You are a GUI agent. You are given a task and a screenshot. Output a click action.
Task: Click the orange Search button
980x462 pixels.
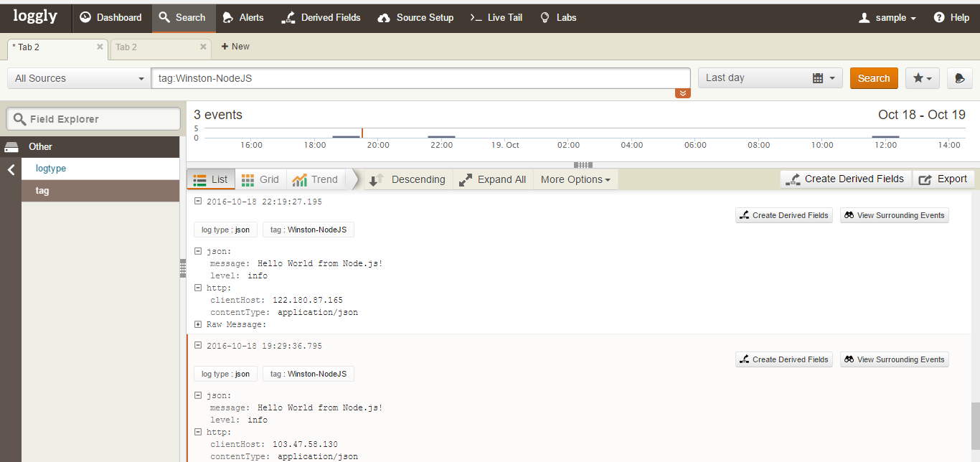point(873,78)
